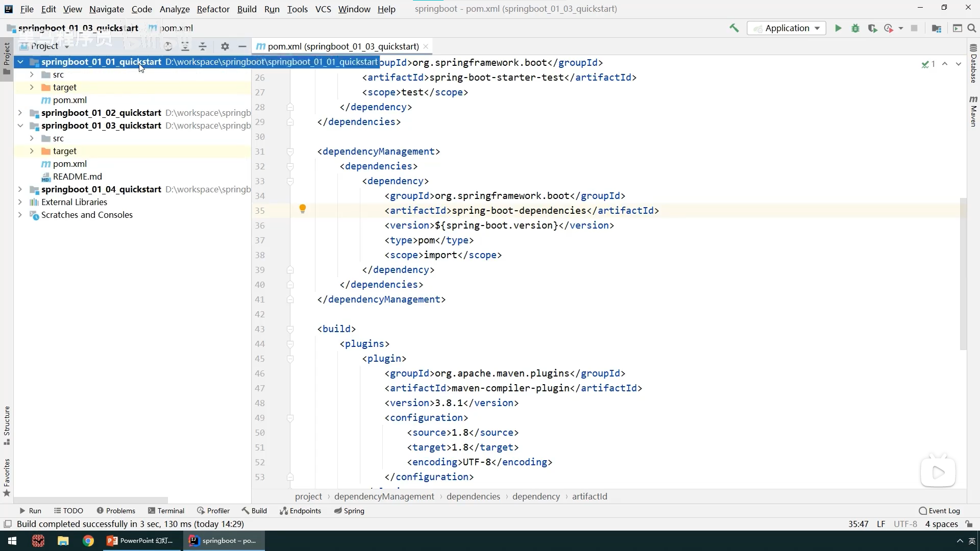Image resolution: width=980 pixels, height=551 pixels.
Task: Open Project tool window settings gear
Action: (225, 46)
